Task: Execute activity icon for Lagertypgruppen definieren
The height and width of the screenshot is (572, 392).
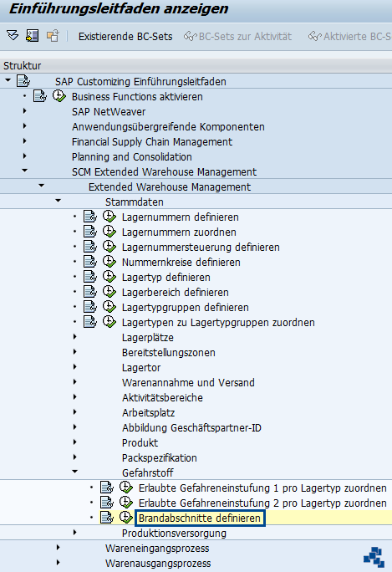Action: point(109,306)
